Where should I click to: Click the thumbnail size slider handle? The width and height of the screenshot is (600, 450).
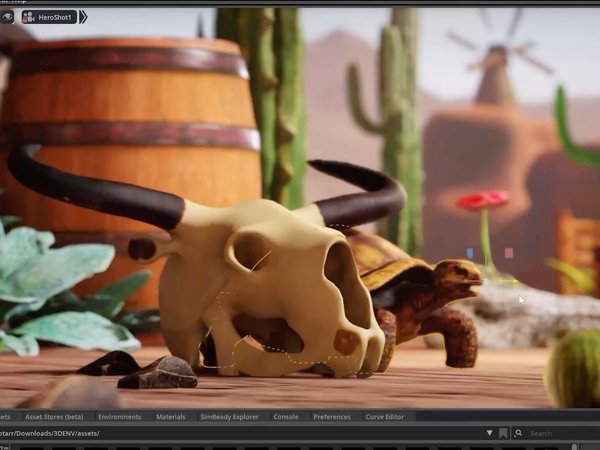[574, 446]
